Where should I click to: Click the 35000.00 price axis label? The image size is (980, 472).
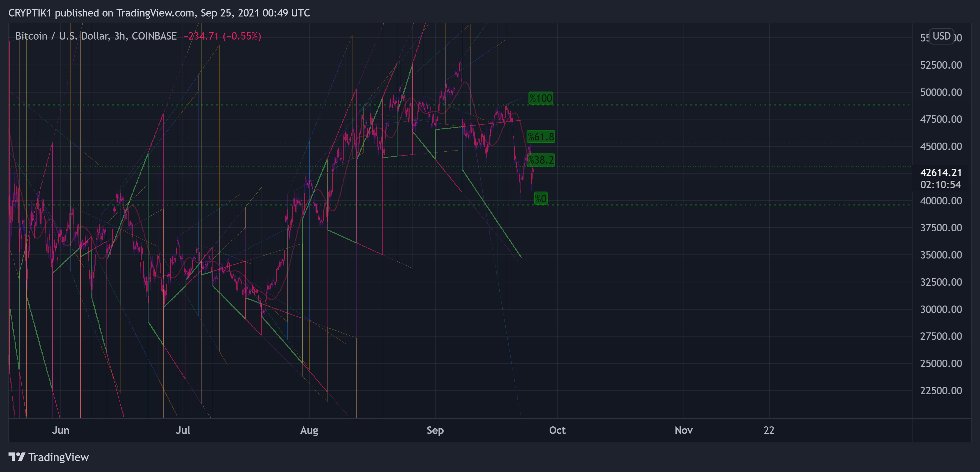(x=941, y=255)
